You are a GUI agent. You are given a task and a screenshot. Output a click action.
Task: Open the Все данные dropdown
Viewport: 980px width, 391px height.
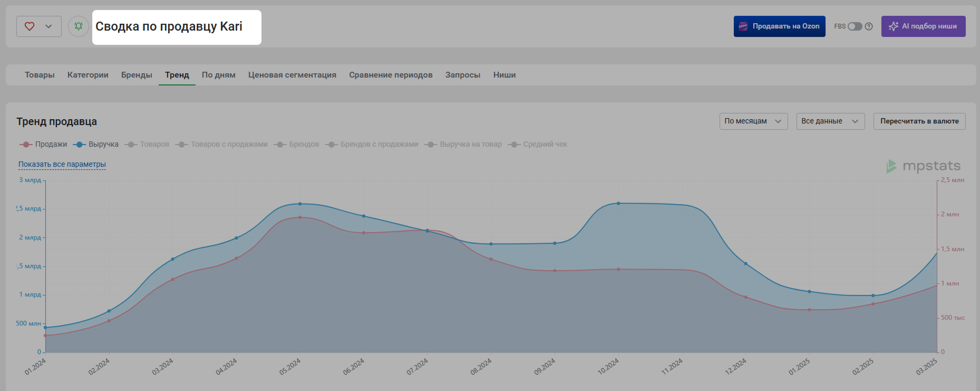coord(830,121)
